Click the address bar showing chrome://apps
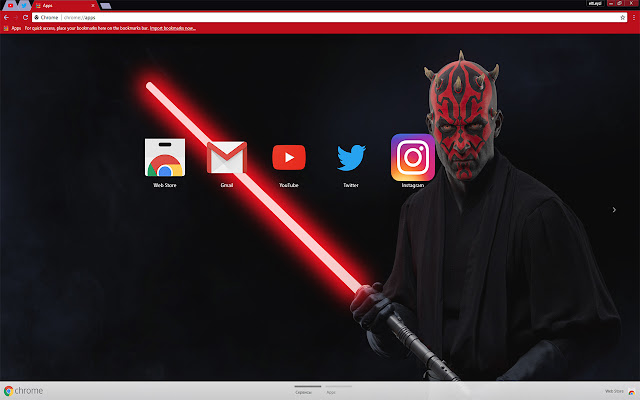The width and height of the screenshot is (640, 400). pos(329,18)
